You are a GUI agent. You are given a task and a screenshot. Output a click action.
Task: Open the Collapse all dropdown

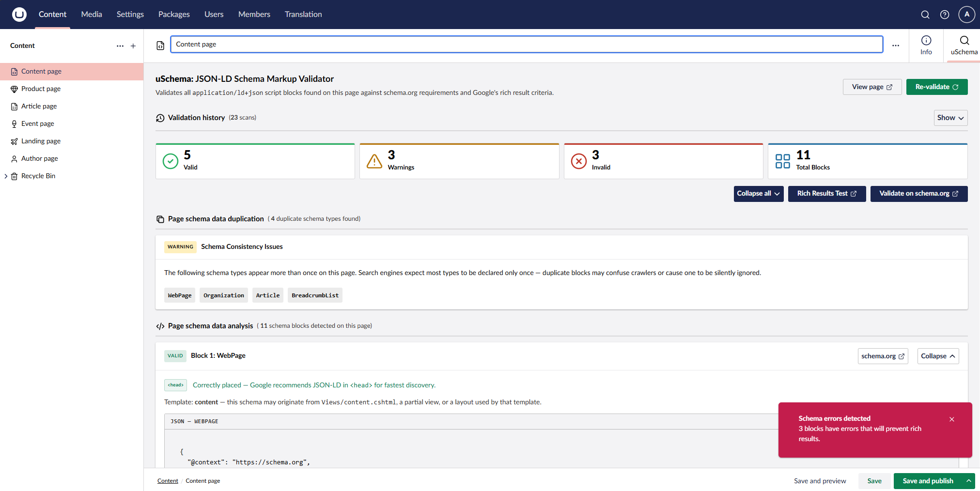[x=758, y=193]
